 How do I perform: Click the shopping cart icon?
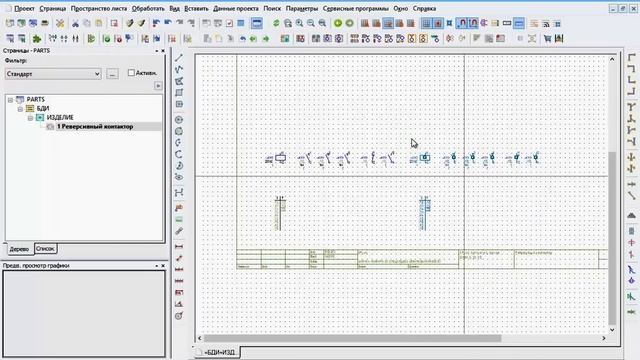pyautogui.click(x=547, y=39)
